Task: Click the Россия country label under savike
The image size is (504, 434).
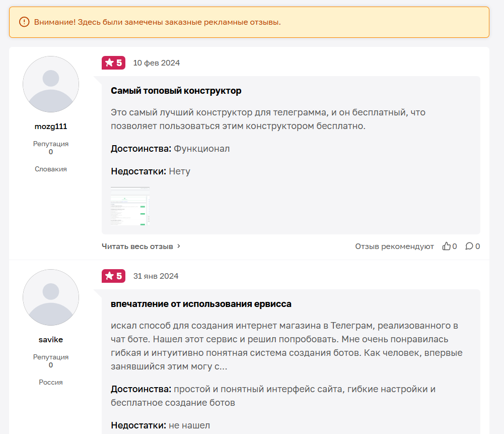Action: point(51,382)
